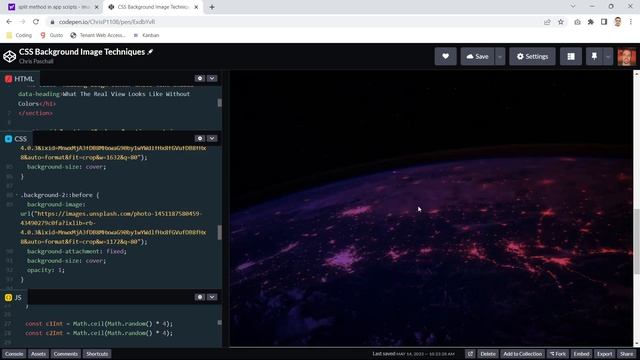Open HTML editor settings gear
The width and height of the screenshot is (640, 360).
pos(200,78)
